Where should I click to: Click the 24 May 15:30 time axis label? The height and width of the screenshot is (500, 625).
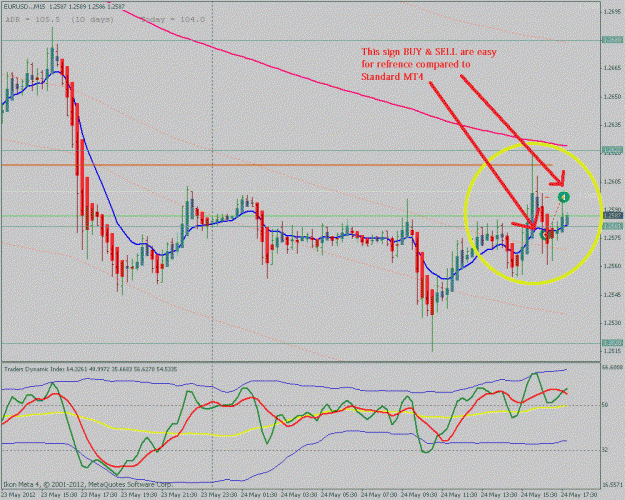click(x=539, y=495)
